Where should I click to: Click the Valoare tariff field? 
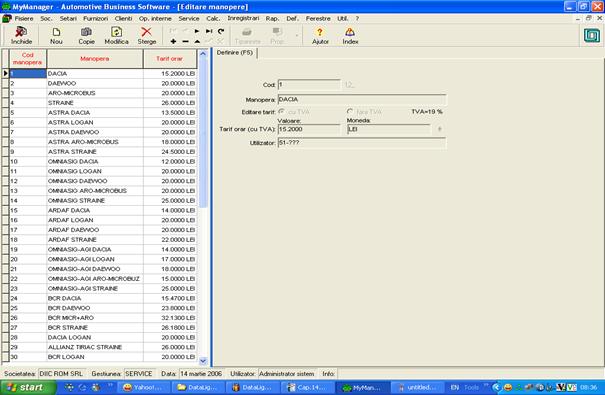point(309,129)
